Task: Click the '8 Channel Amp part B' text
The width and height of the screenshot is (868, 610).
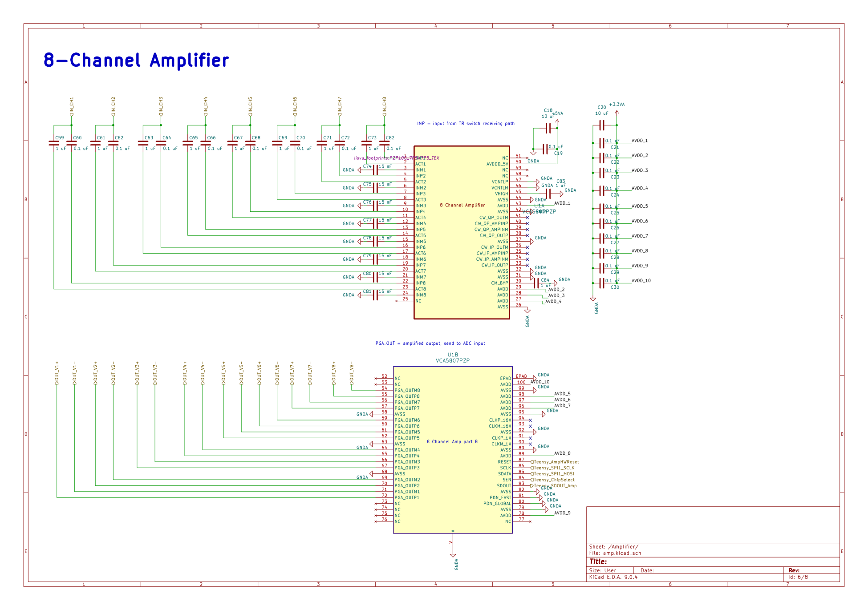Action: [x=452, y=442]
